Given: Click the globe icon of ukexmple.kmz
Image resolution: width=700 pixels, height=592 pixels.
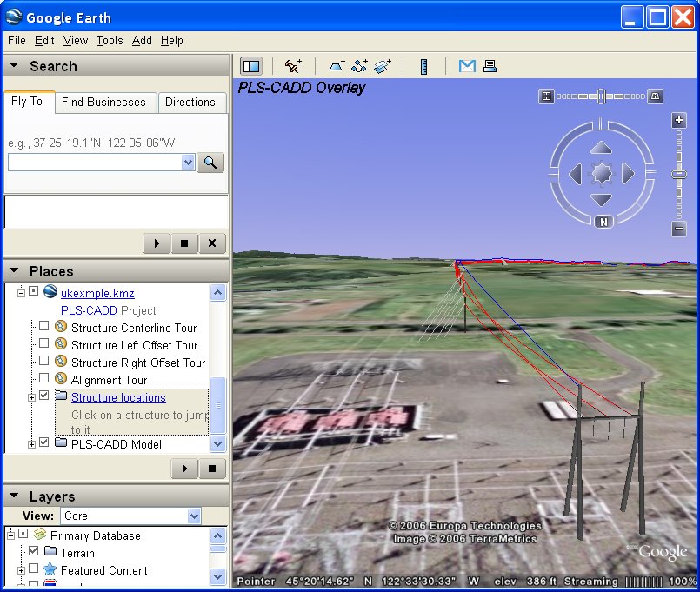Looking at the screenshot, I should click(x=50, y=291).
